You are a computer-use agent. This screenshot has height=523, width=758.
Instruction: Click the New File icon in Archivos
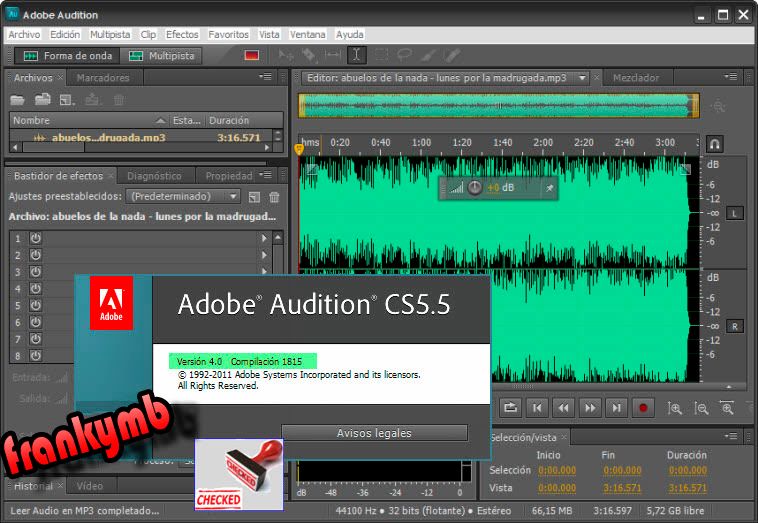coord(67,100)
